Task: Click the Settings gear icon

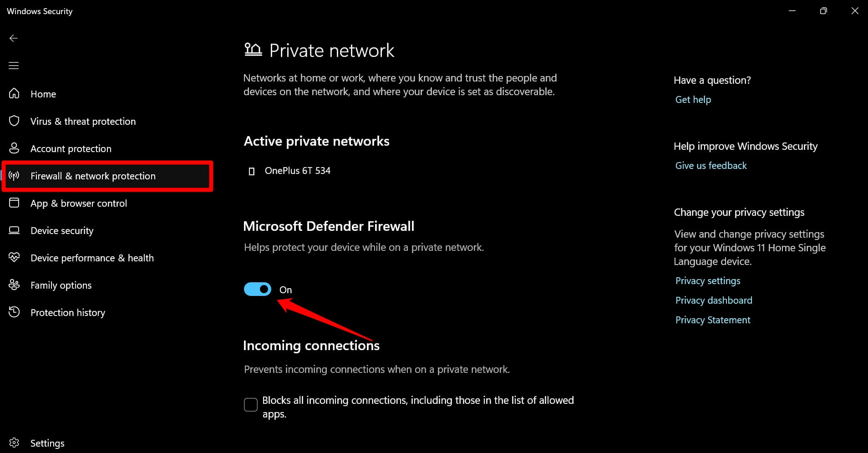Action: tap(14, 442)
